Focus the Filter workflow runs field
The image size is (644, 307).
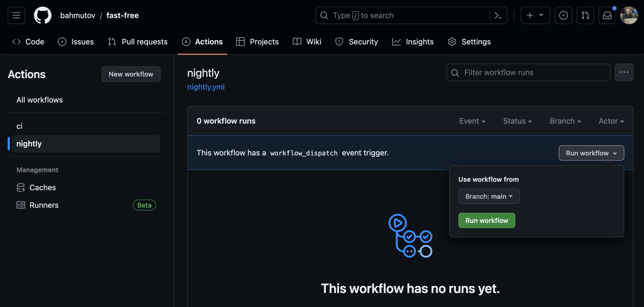[x=528, y=72]
